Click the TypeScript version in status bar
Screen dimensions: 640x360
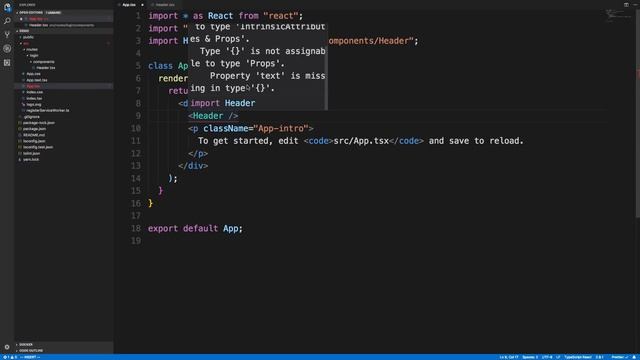(x=599, y=357)
